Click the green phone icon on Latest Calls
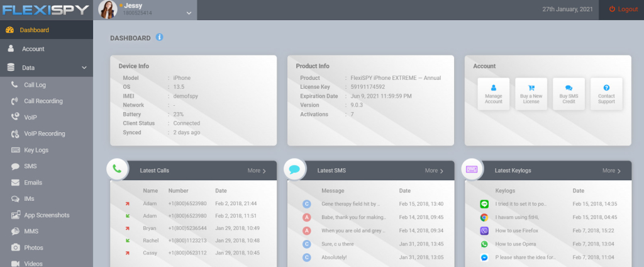Viewport: 644px width, 267px height. (x=118, y=169)
